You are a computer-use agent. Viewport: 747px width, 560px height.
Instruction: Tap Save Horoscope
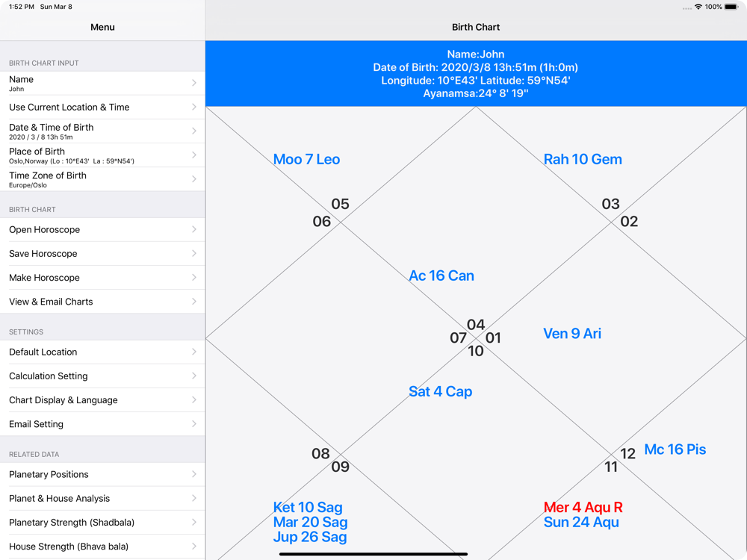tap(102, 254)
